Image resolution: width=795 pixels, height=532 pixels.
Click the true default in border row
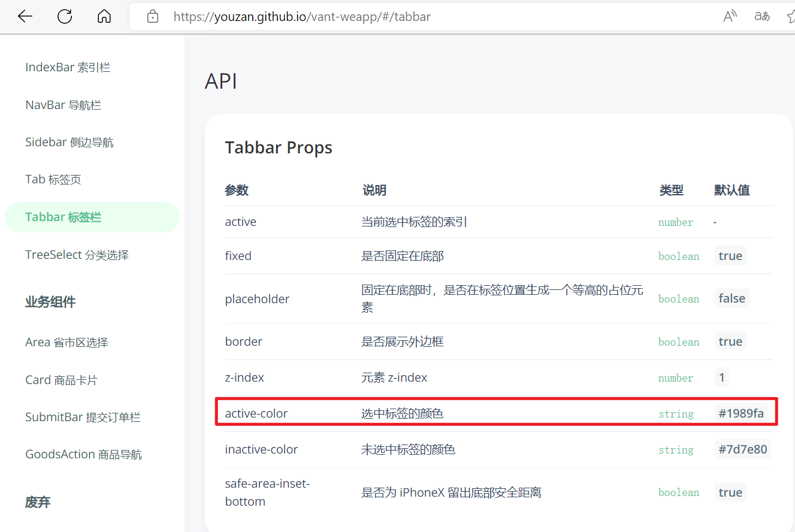pos(730,341)
